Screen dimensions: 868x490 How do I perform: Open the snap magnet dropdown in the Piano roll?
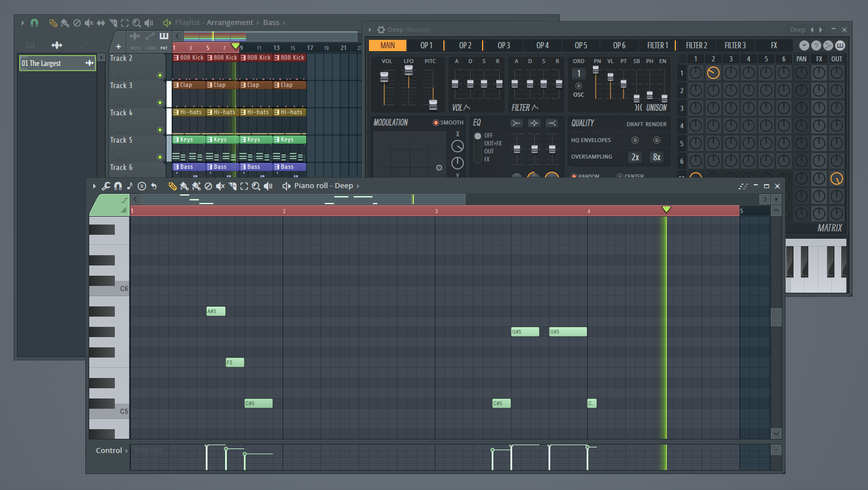click(x=118, y=185)
